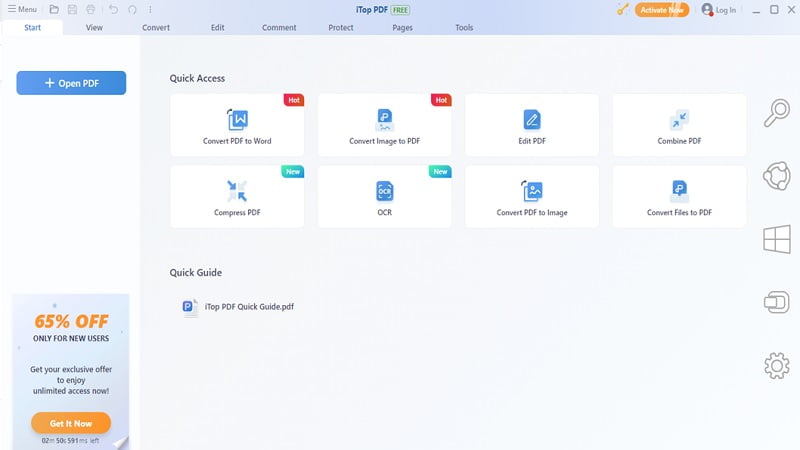Click the New badge on OCR card
The width and height of the screenshot is (800, 450).
coord(440,171)
